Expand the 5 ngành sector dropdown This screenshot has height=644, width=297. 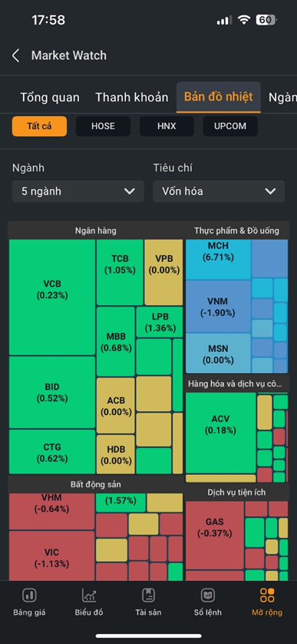click(78, 191)
